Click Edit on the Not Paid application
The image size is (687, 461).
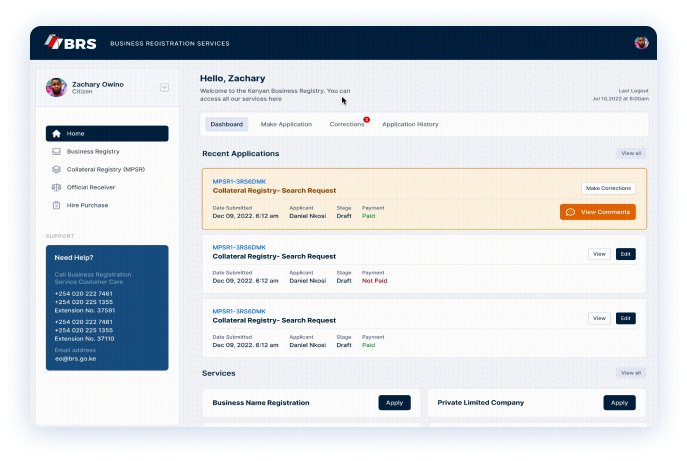point(625,254)
